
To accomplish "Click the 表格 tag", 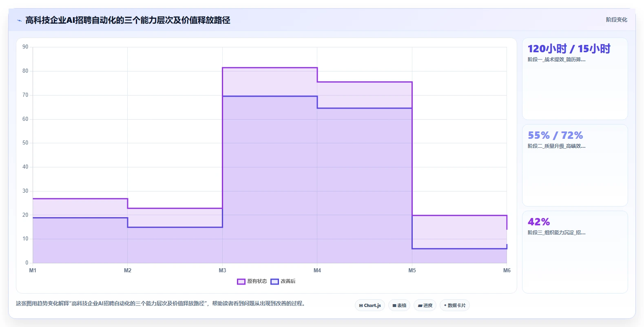I will click(399, 305).
